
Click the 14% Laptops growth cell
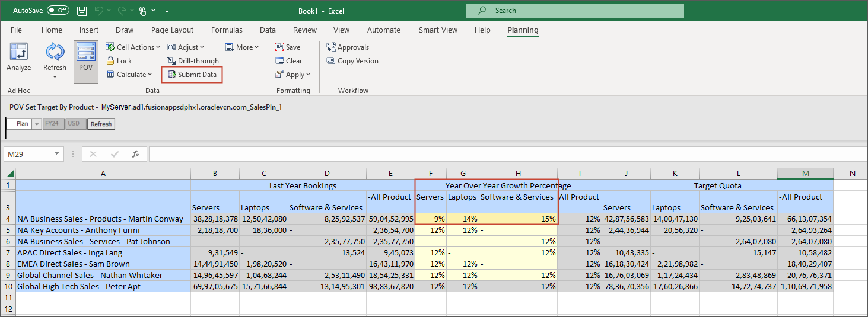pos(463,219)
